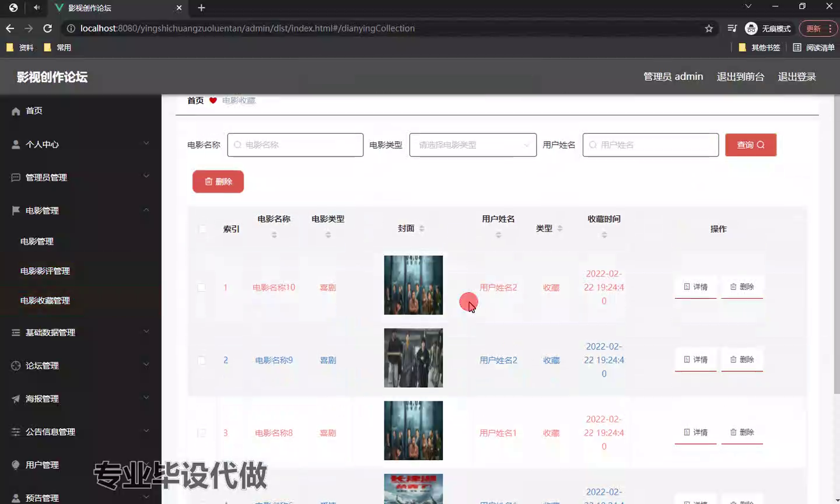Open the 阅读清单 reading list
The image size is (840, 504).
click(814, 47)
